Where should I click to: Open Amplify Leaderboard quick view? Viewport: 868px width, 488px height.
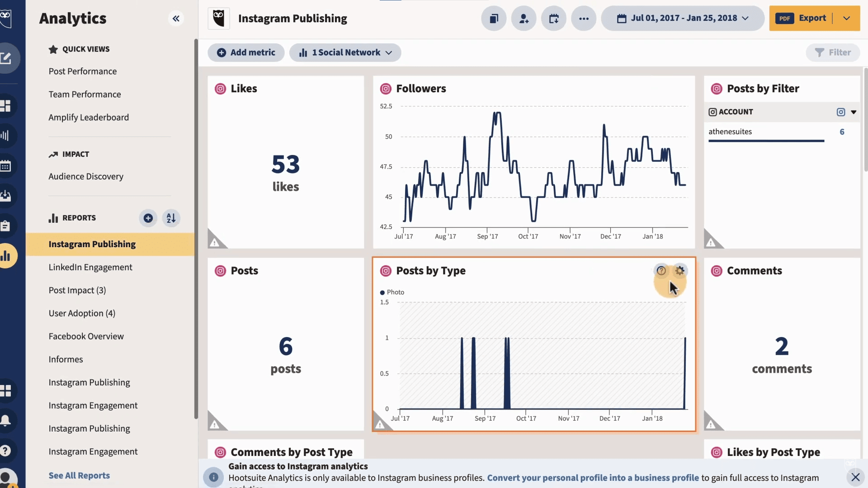[89, 117]
